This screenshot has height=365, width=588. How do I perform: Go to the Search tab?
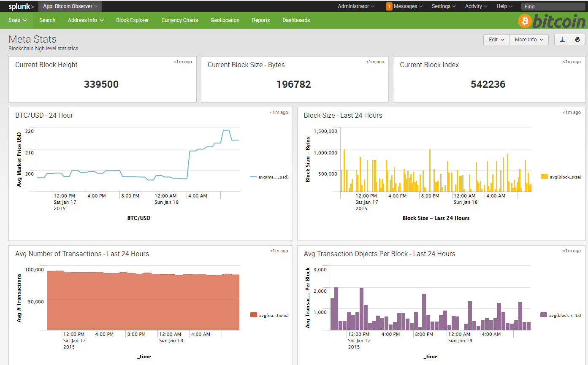(x=47, y=20)
